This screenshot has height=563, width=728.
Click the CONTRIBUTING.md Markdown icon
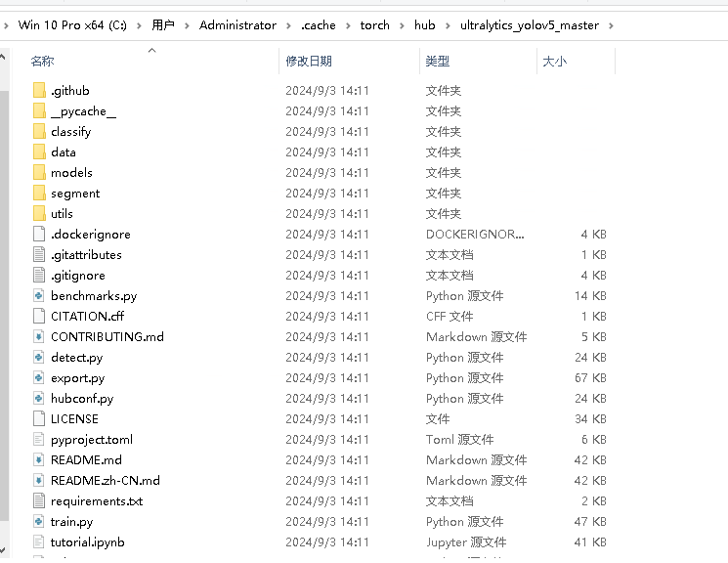39,336
